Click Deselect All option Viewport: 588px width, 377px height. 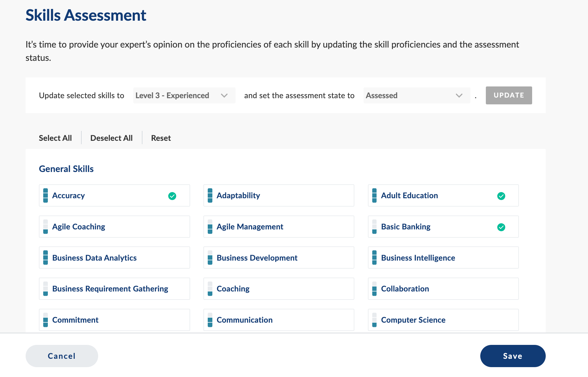(111, 138)
